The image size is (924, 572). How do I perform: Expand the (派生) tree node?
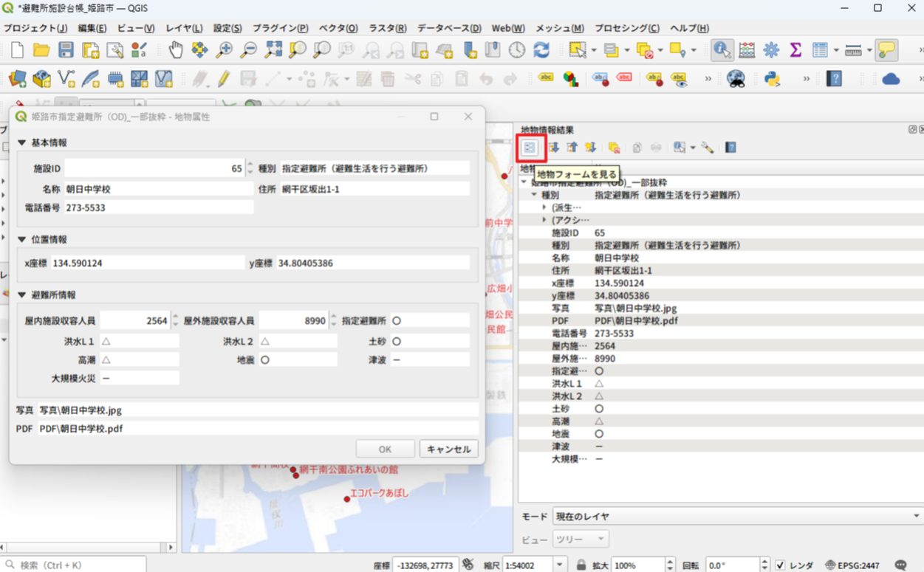pos(544,207)
